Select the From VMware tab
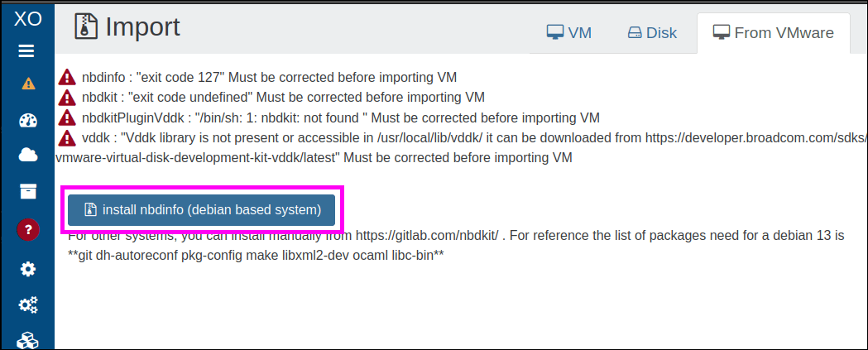 [x=774, y=32]
